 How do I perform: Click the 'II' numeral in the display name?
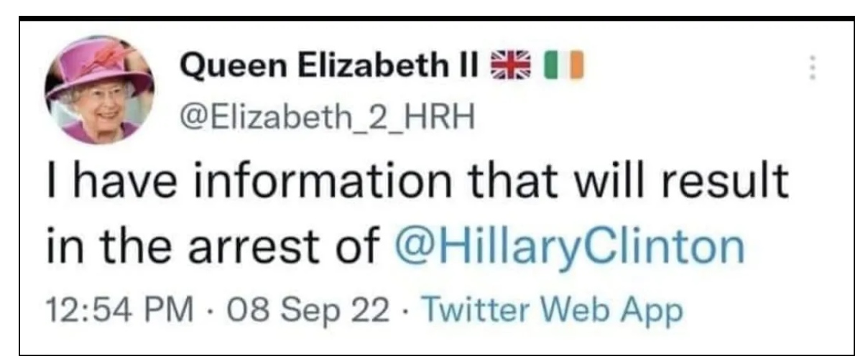pos(471,67)
